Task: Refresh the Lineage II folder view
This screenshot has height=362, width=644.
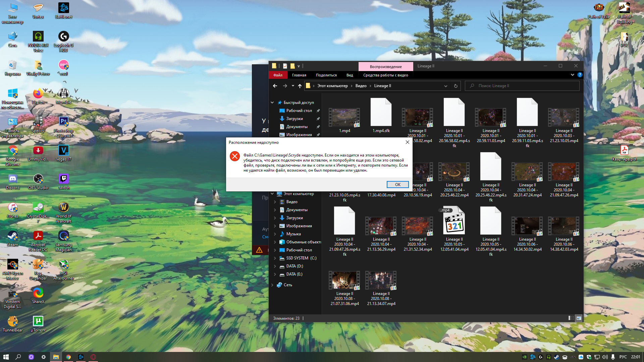Action: pos(455,86)
